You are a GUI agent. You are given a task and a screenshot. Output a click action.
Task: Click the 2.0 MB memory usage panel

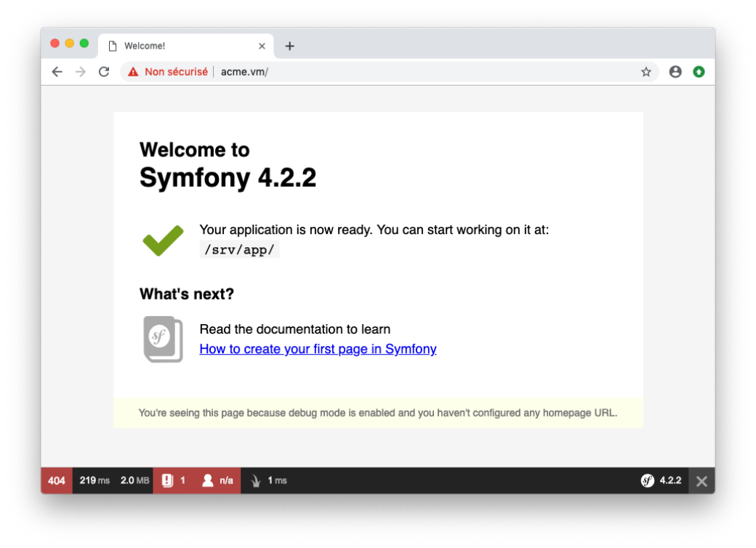[x=134, y=480]
